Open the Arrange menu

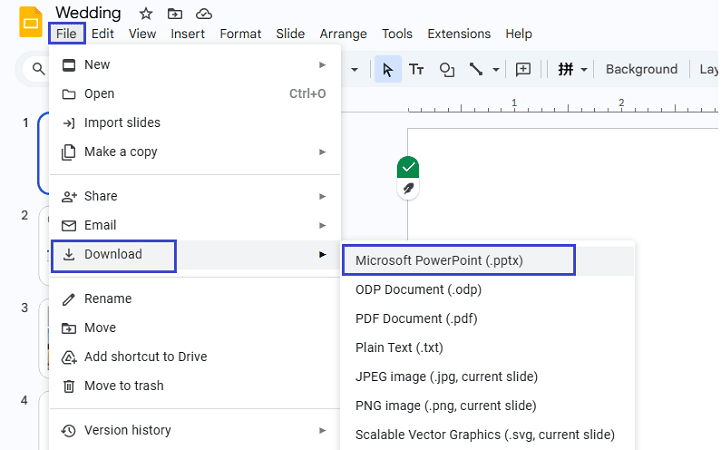(x=343, y=34)
